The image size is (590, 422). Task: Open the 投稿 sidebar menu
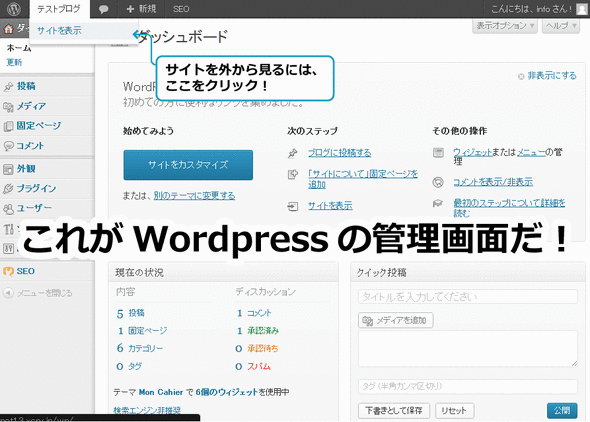click(26, 86)
